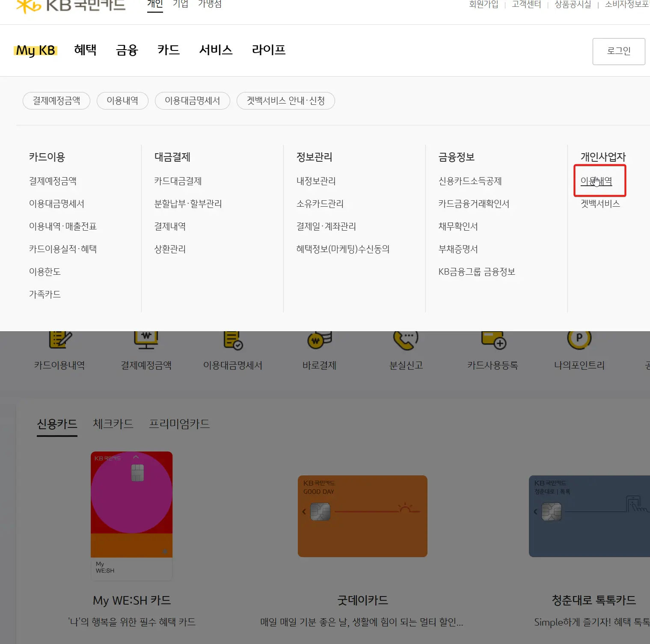Screen dimensions: 650x644
Task: Open 이용대금명세서 under 카드이용
Action: click(56, 204)
